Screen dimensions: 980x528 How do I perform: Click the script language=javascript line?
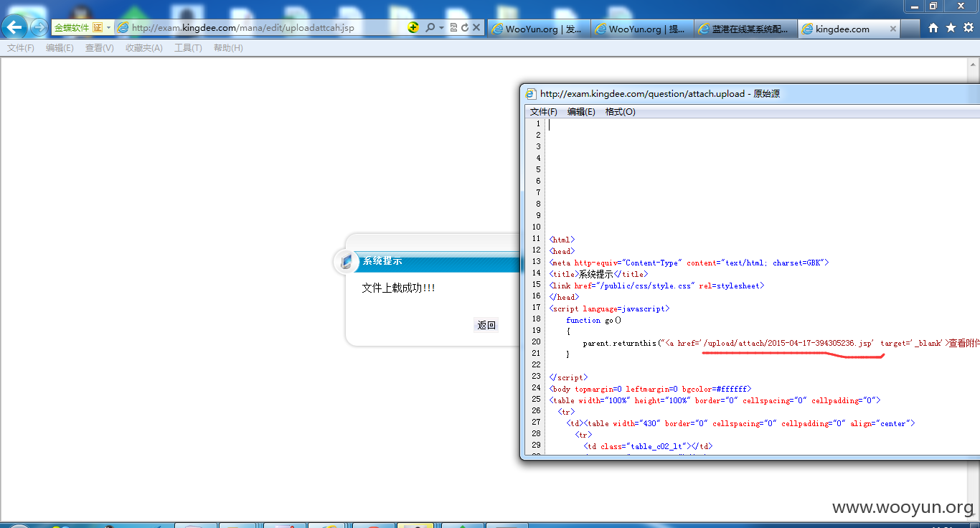[x=609, y=308]
